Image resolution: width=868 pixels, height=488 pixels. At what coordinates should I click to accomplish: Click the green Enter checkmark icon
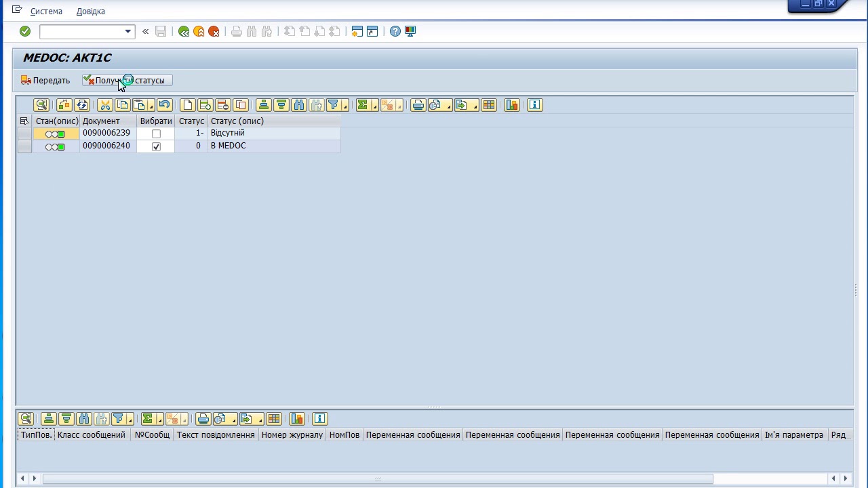pyautogui.click(x=25, y=31)
